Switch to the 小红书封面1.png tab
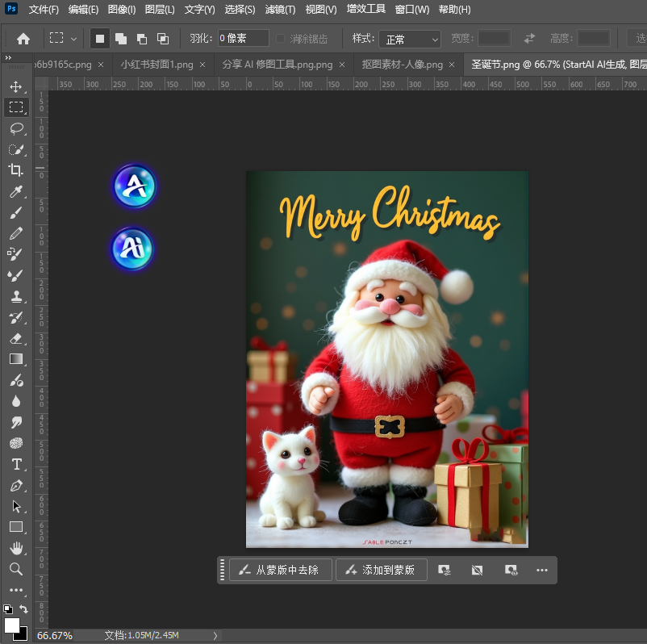The height and width of the screenshot is (644, 647). (x=157, y=65)
